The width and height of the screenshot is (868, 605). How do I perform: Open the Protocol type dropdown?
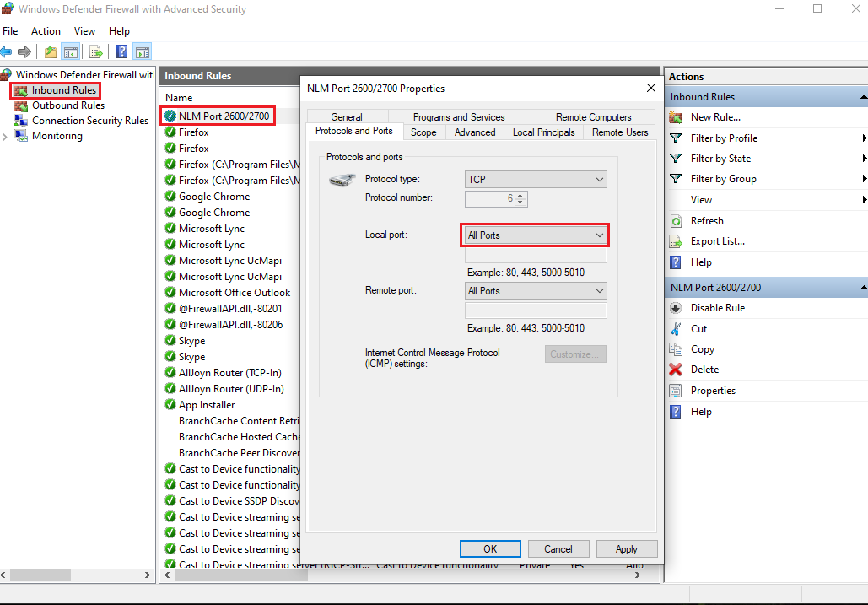click(x=536, y=180)
